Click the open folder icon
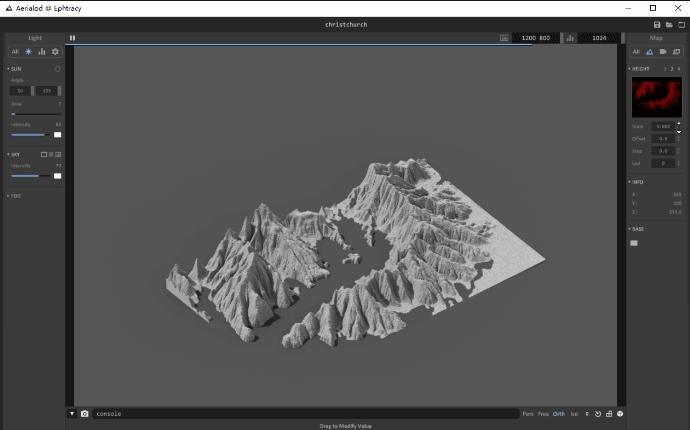Image resolution: width=690 pixels, height=430 pixels. pos(669,24)
